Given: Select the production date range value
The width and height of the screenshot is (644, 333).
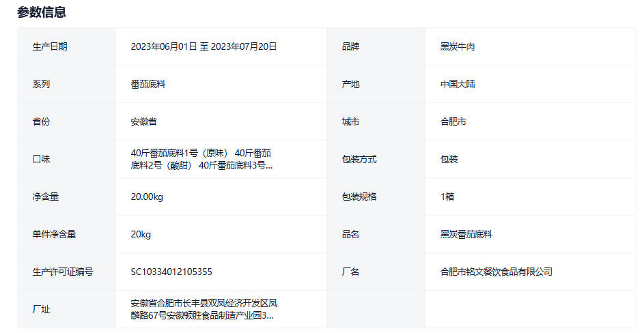Looking at the screenshot, I should (204, 46).
